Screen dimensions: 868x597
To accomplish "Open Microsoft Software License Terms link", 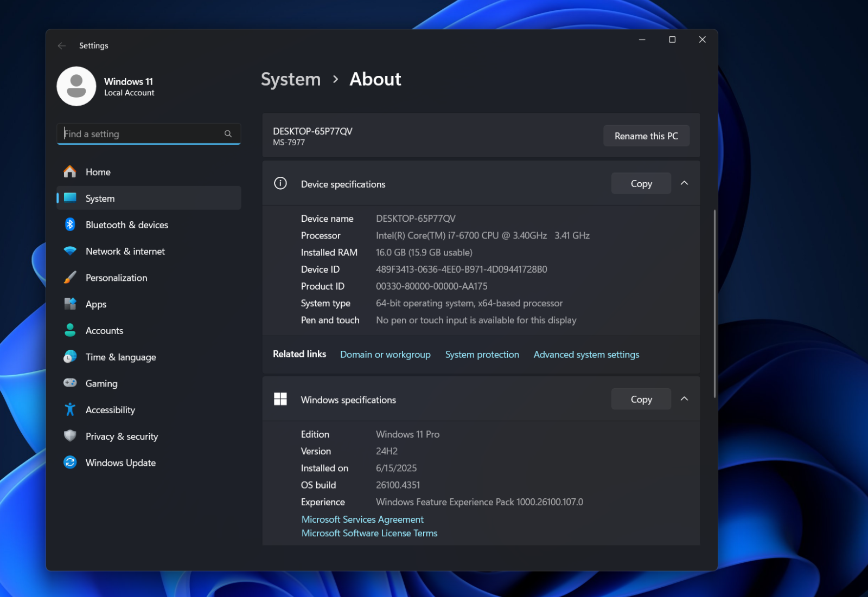I will coord(369,534).
